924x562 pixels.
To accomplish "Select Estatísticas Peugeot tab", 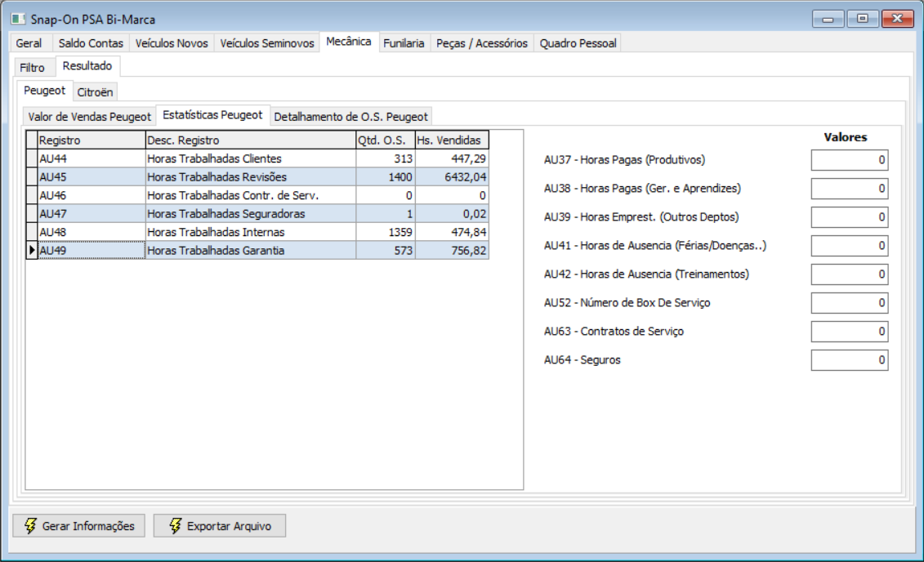I will (212, 115).
